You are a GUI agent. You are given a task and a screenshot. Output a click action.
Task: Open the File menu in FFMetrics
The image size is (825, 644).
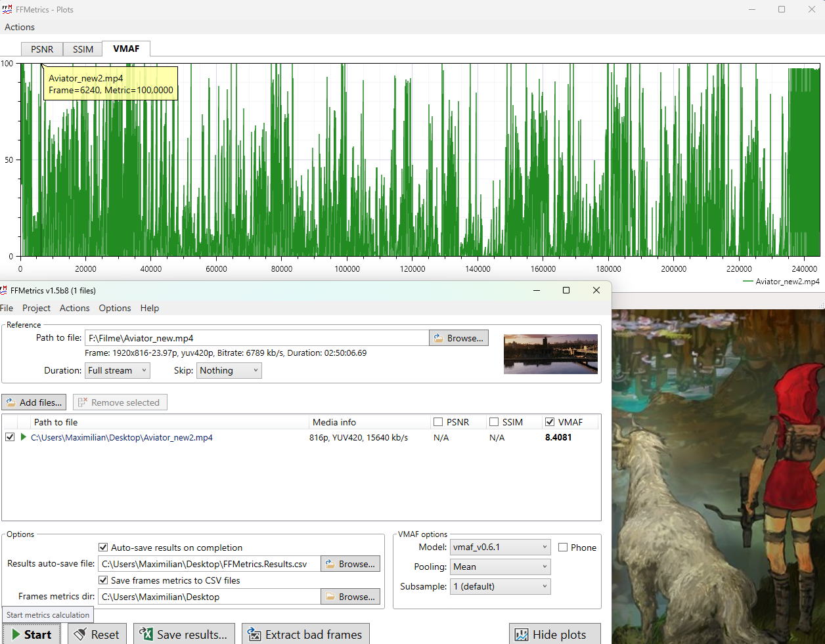tap(7, 308)
